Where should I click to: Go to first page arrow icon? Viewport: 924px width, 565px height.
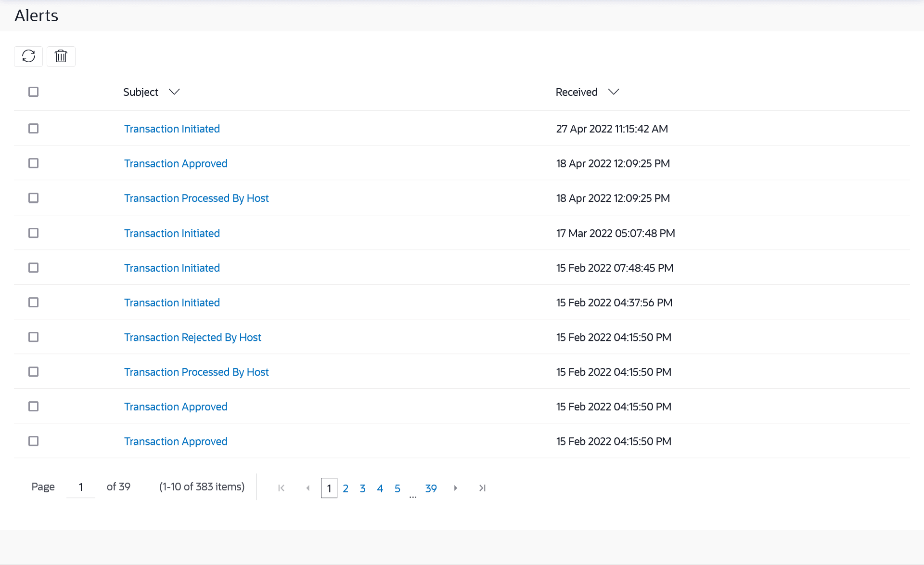282,488
